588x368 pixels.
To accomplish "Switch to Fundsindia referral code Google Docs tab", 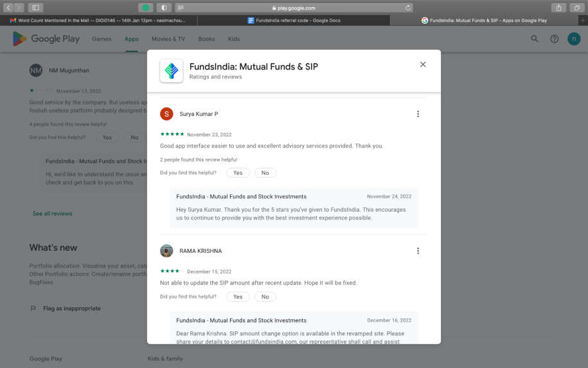I will click(294, 21).
